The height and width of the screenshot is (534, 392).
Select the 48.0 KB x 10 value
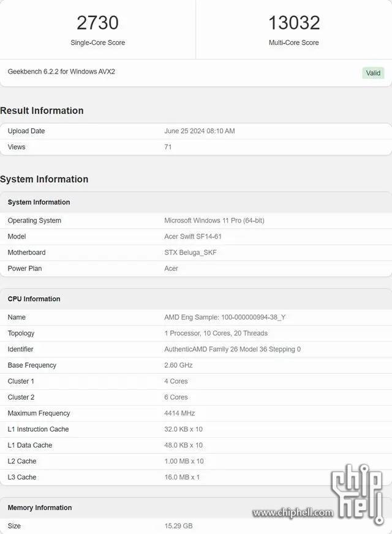183,446
